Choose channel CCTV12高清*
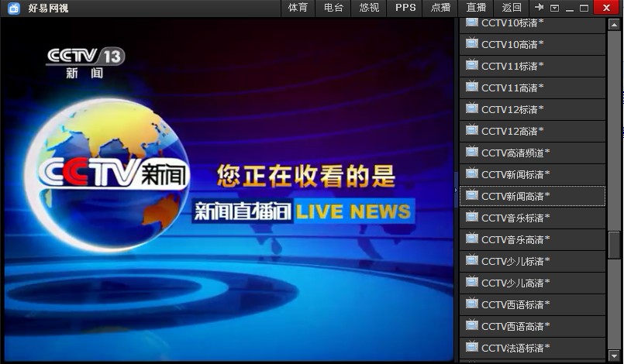624x364 pixels. pyautogui.click(x=533, y=132)
